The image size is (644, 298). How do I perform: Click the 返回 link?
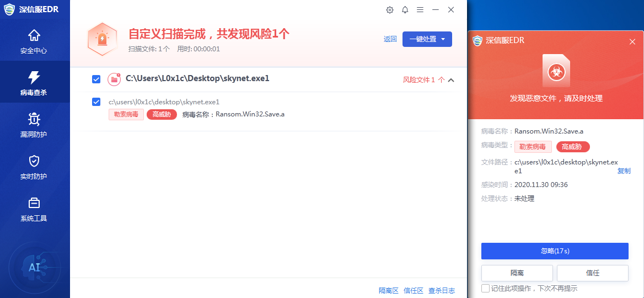[390, 40]
